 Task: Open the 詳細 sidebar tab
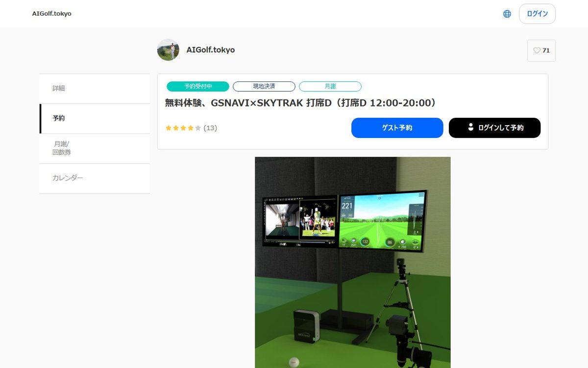pyautogui.click(x=95, y=89)
